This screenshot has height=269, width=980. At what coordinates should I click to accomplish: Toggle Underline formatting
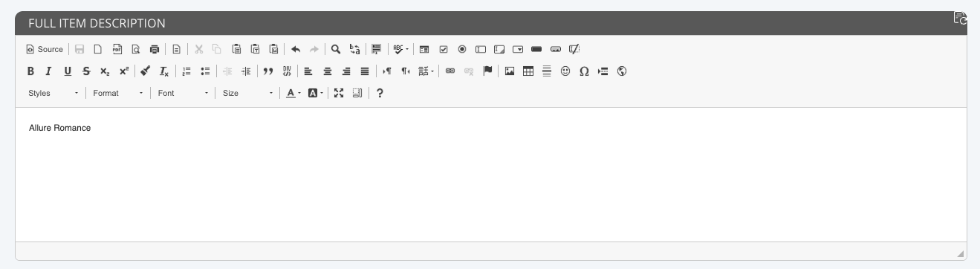pos(68,71)
